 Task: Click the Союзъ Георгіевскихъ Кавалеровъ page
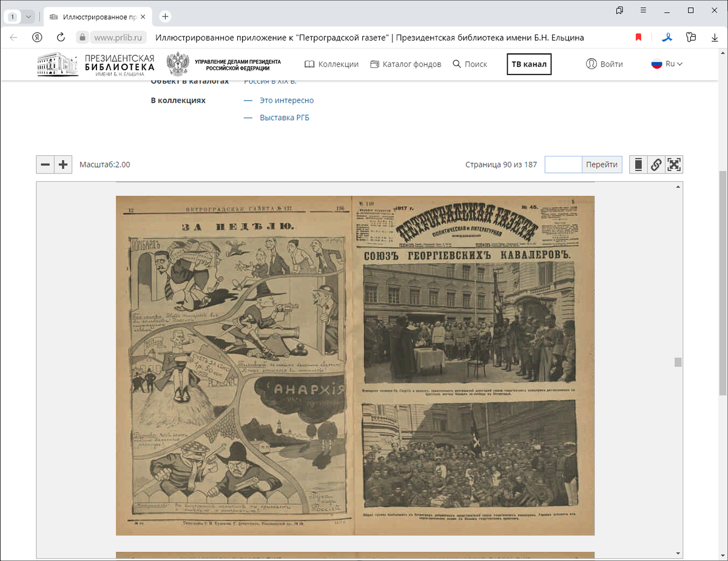(474, 366)
